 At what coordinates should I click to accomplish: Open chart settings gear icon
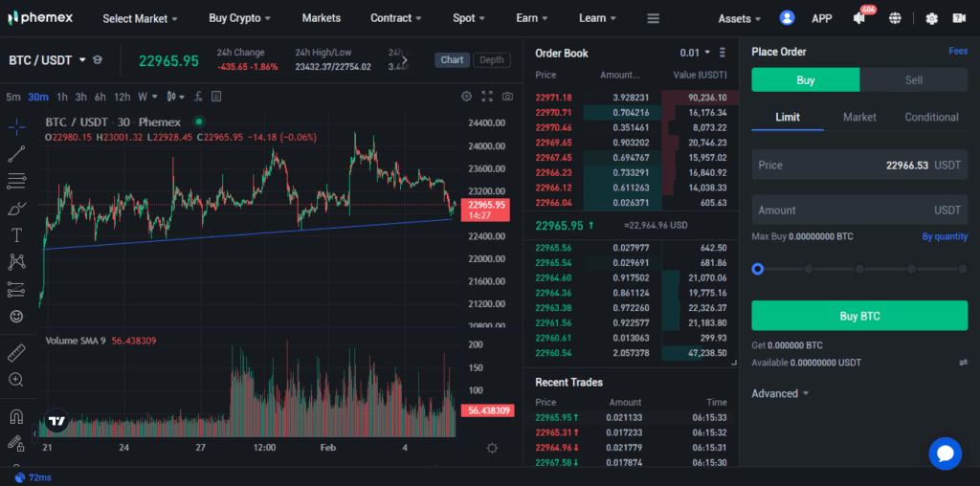click(466, 97)
